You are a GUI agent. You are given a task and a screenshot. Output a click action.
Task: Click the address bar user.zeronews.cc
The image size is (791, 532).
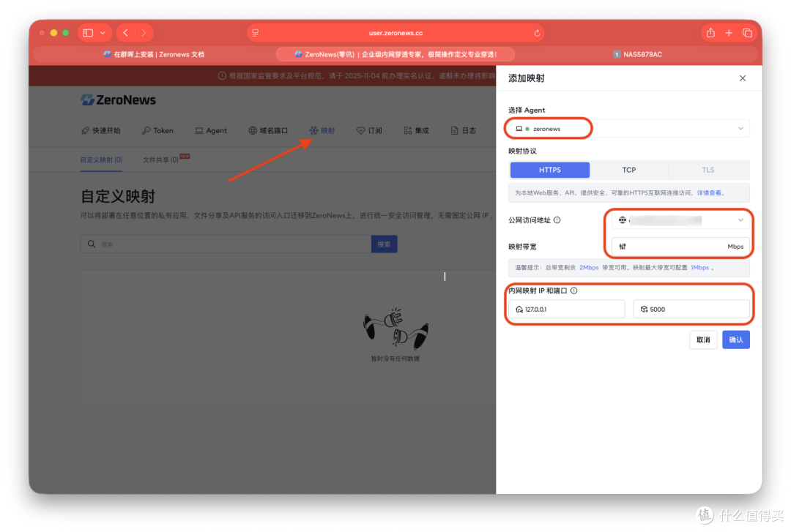point(395,33)
